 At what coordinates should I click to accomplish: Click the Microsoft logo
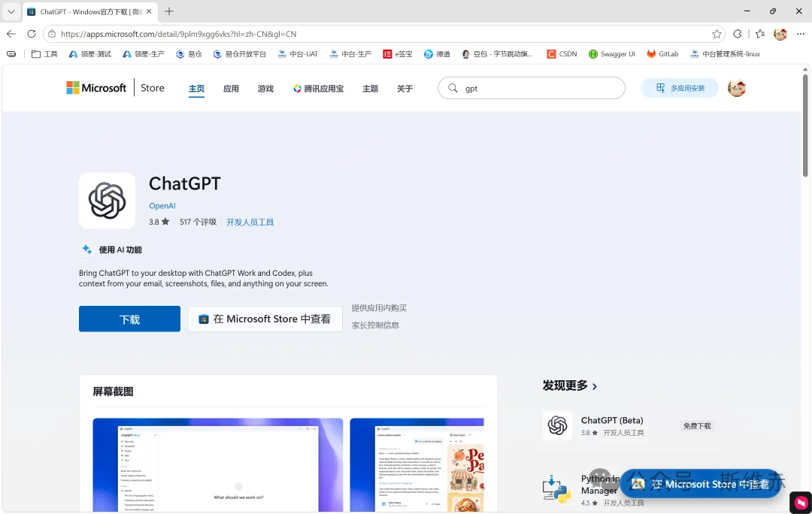(96, 88)
